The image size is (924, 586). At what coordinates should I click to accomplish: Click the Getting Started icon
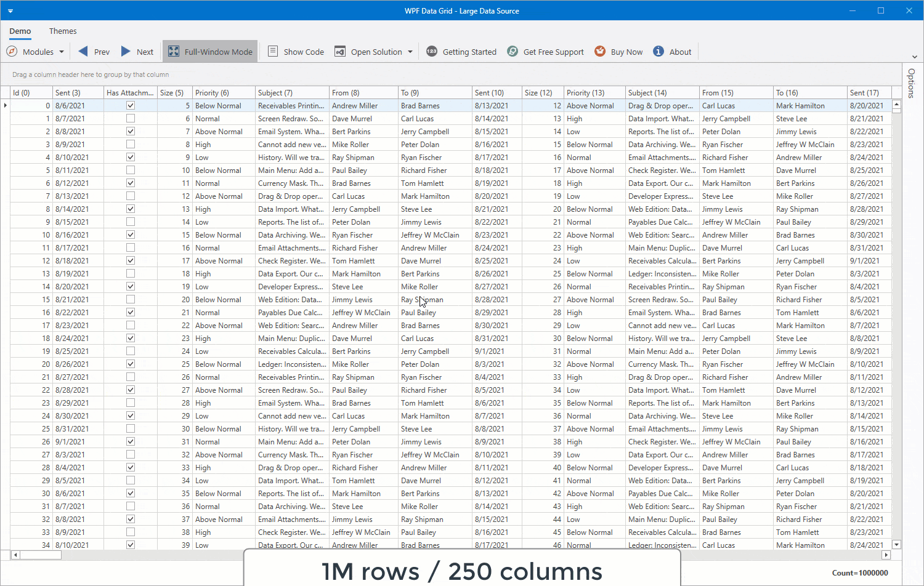pyautogui.click(x=432, y=52)
